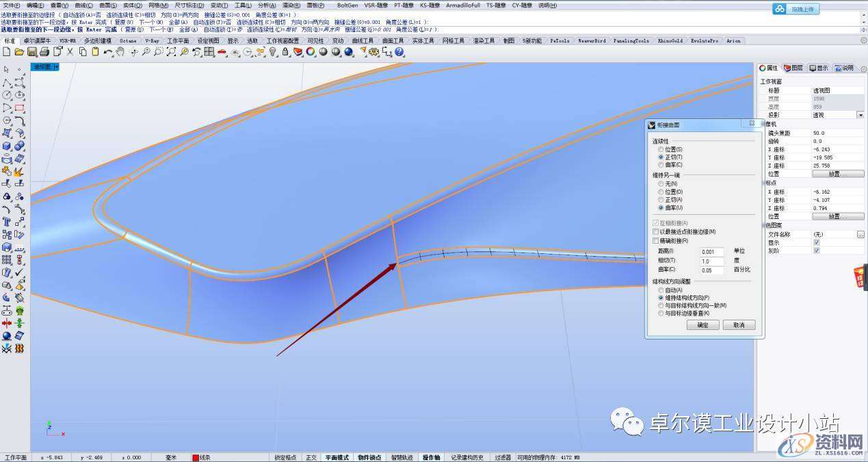The width and height of the screenshot is (868, 462).
Task: Click the 取消 button in dialog
Action: pos(738,325)
